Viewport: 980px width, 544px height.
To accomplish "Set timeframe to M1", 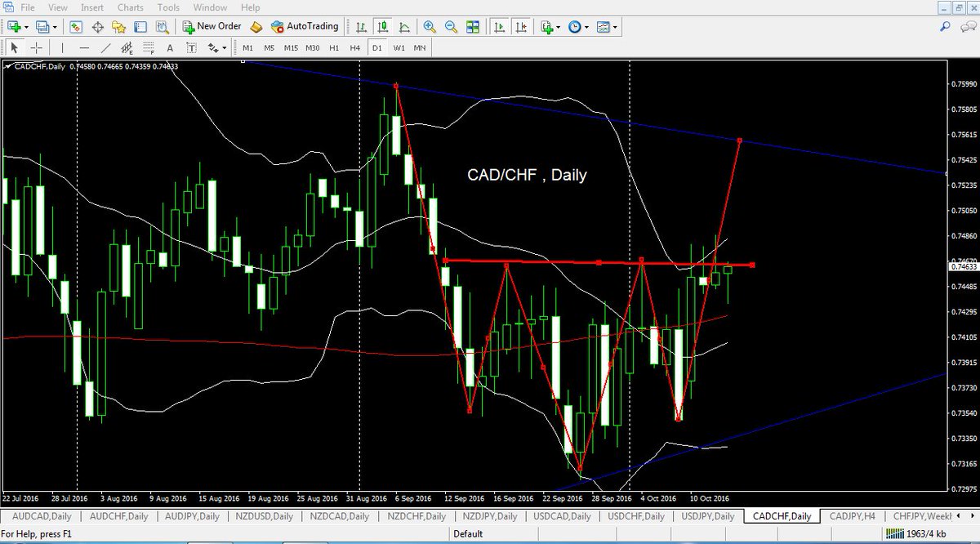I will (x=247, y=48).
